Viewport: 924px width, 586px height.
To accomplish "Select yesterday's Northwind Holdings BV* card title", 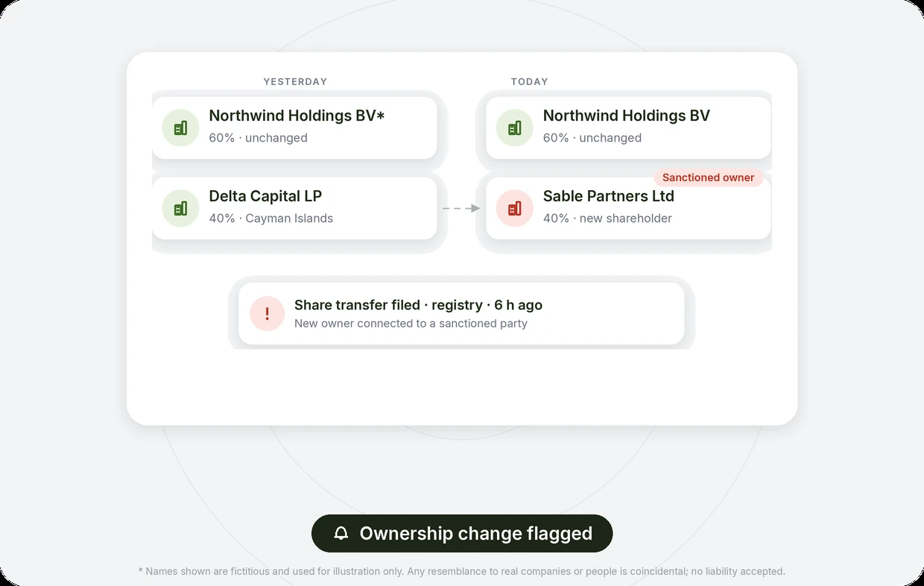I will (297, 116).
